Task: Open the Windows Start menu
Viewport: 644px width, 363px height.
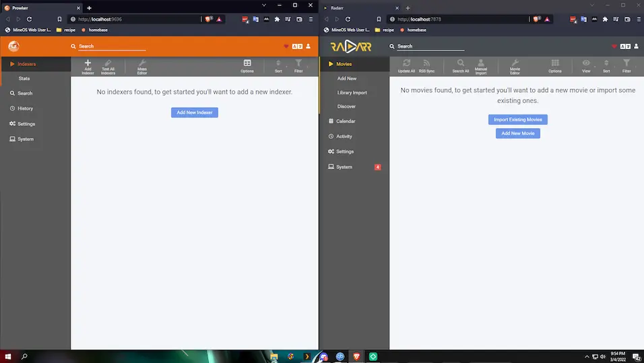Action: tap(8, 356)
